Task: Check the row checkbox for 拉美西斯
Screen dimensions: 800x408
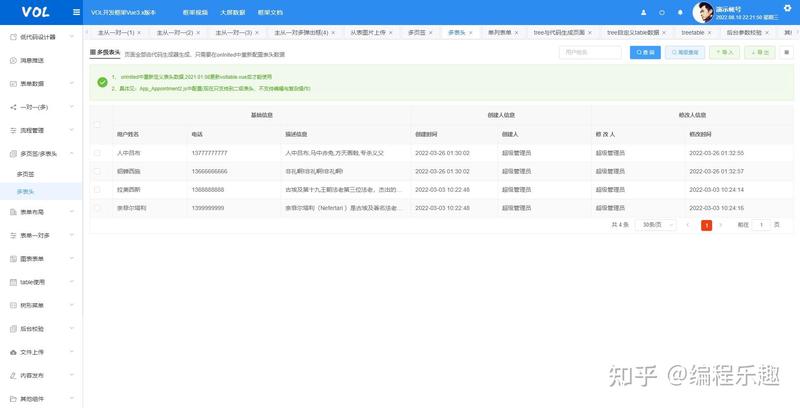Action: [x=97, y=190]
